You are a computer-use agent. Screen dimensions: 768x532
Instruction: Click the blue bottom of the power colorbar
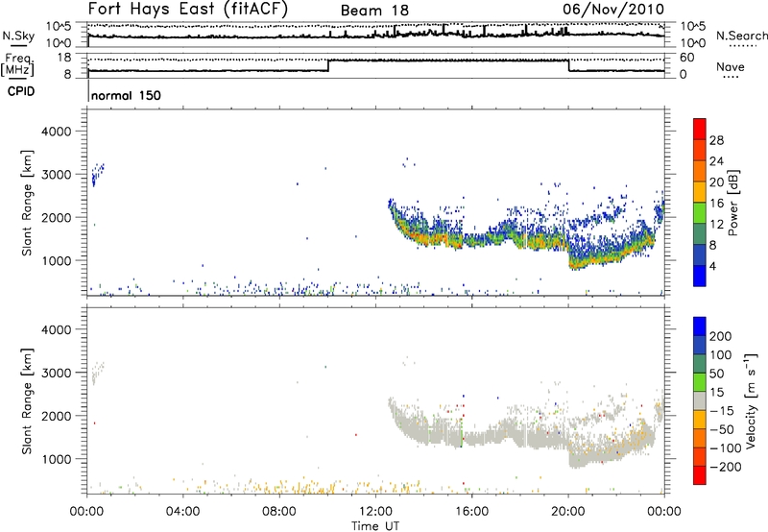[x=700, y=276]
